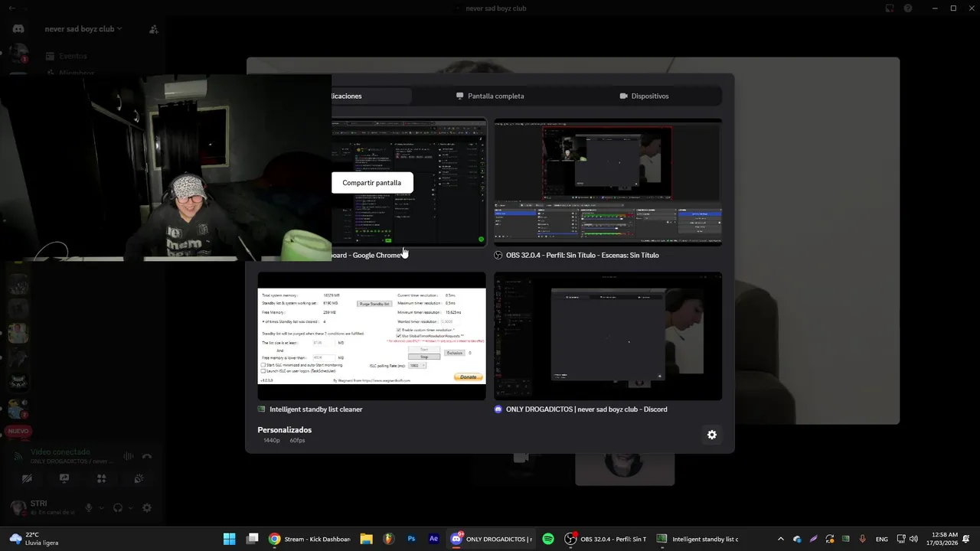Select the Intelligent standby list cleaner thumbnail
The width and height of the screenshot is (980, 551).
371,336
